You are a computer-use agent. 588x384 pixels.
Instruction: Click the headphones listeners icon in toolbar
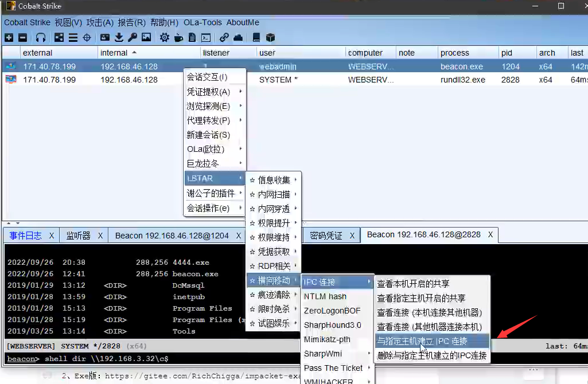[41, 38]
